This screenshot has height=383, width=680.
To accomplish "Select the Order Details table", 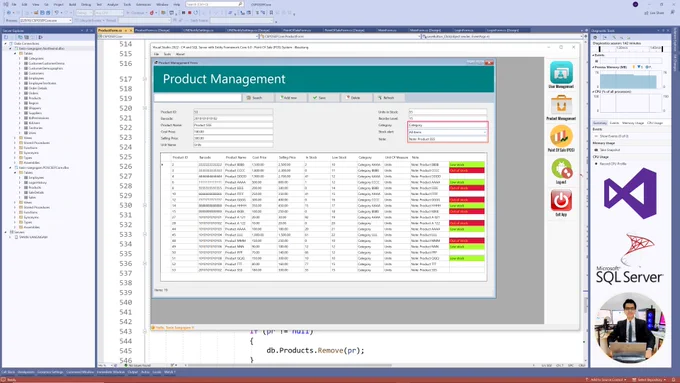I will point(38,88).
